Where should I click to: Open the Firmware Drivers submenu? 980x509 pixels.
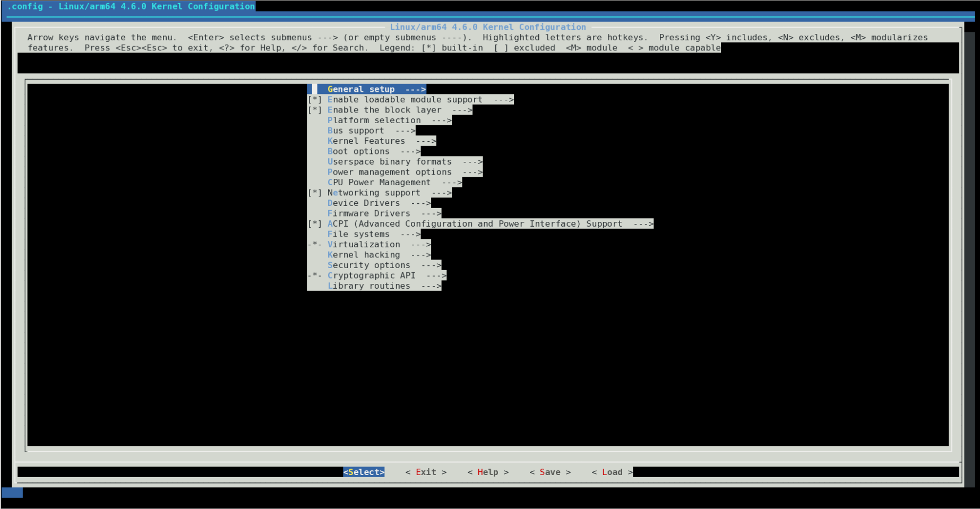click(x=368, y=213)
